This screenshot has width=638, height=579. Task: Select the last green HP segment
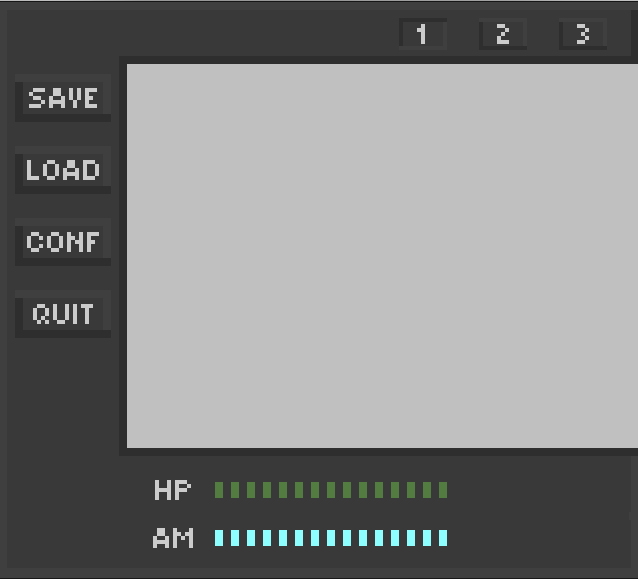coord(443,490)
